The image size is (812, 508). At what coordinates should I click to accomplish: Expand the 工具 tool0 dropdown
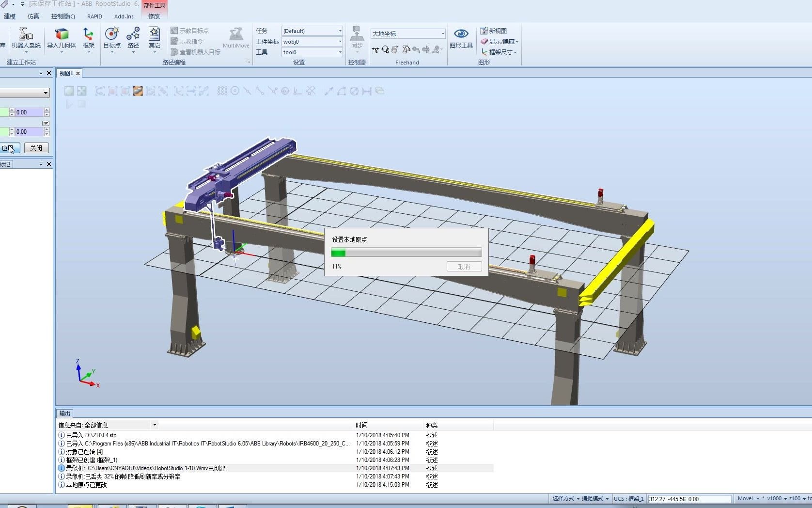[x=340, y=52]
